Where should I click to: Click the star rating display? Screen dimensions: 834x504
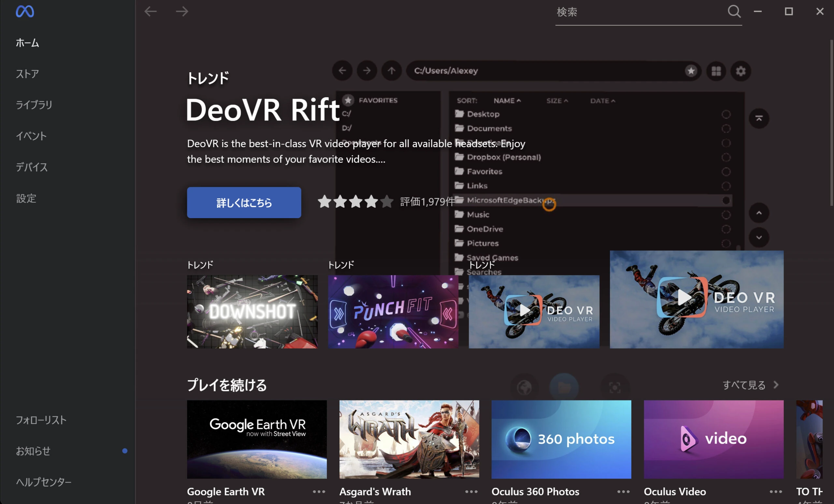(355, 202)
